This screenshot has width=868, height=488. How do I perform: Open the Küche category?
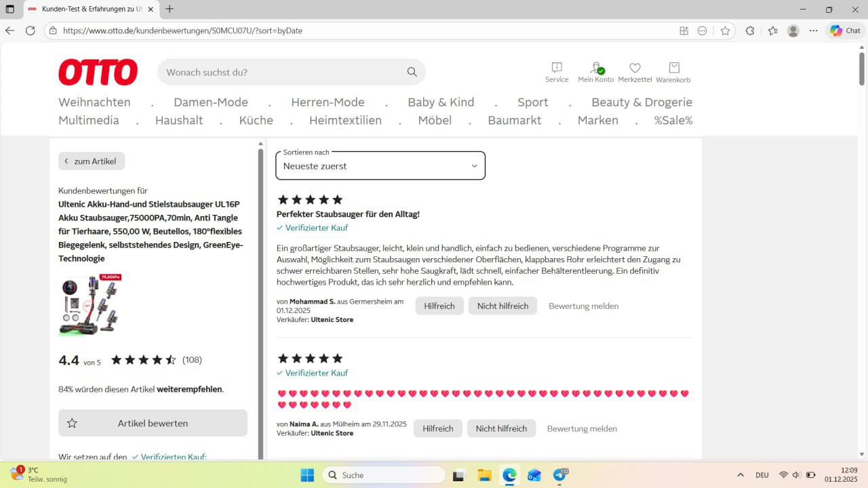pyautogui.click(x=256, y=121)
